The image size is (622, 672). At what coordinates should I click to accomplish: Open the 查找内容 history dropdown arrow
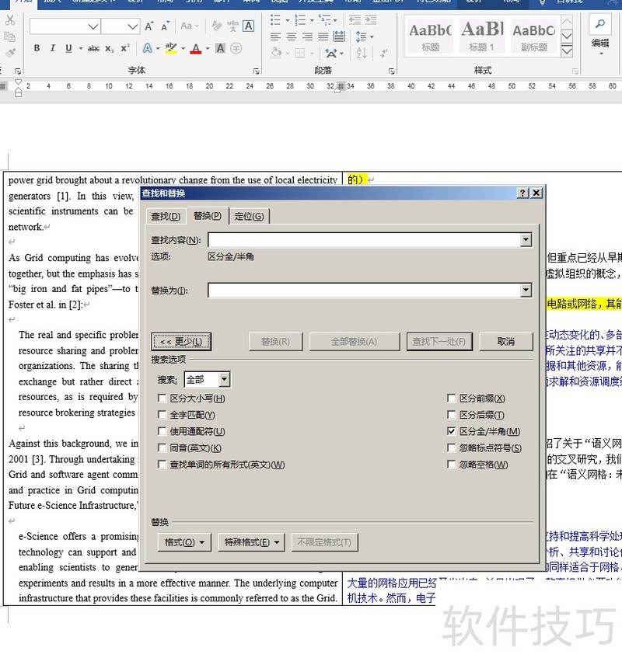pyautogui.click(x=526, y=240)
